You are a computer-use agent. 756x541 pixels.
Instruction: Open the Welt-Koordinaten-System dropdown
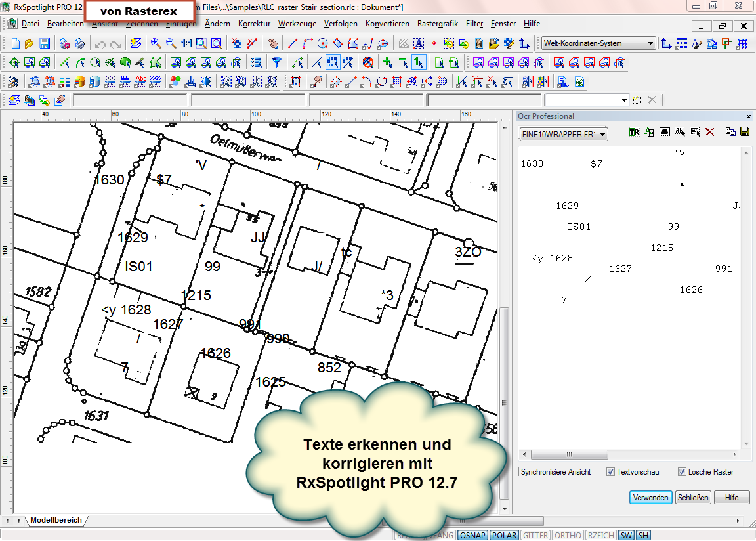tap(650, 44)
